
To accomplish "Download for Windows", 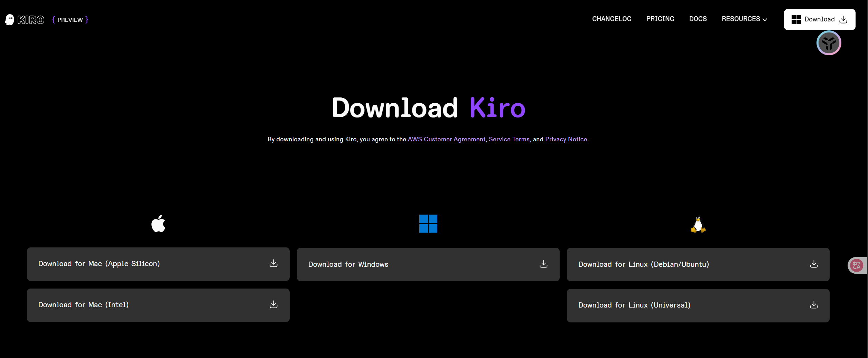I will pos(428,264).
